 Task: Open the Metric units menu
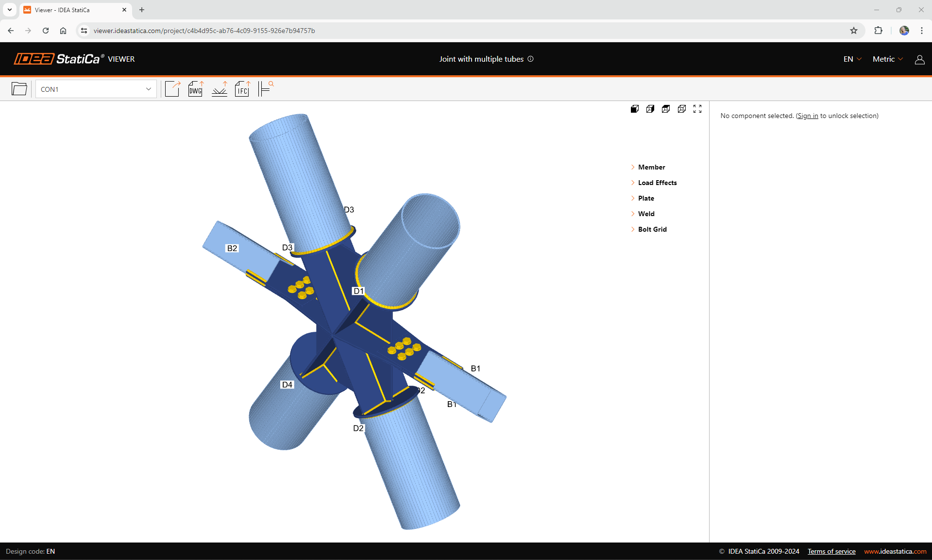886,59
